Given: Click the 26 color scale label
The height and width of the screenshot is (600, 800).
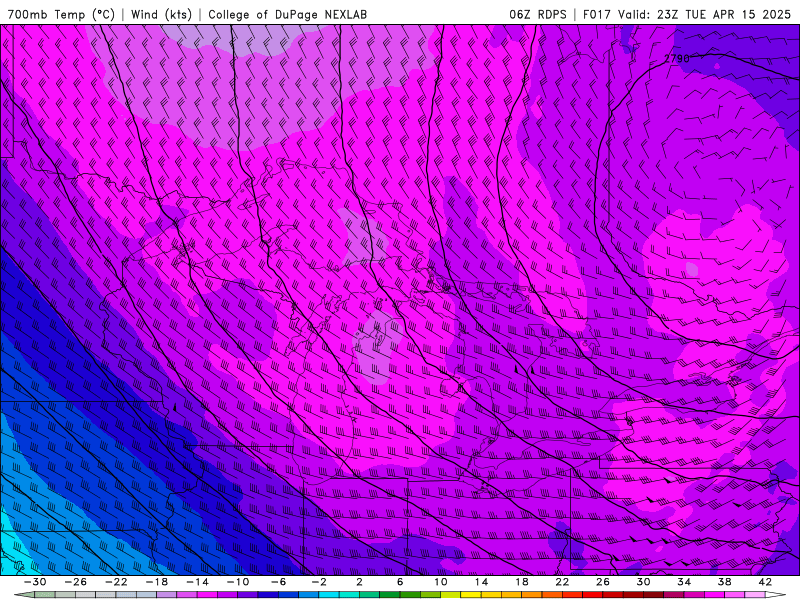Looking at the screenshot, I should coord(603,582).
